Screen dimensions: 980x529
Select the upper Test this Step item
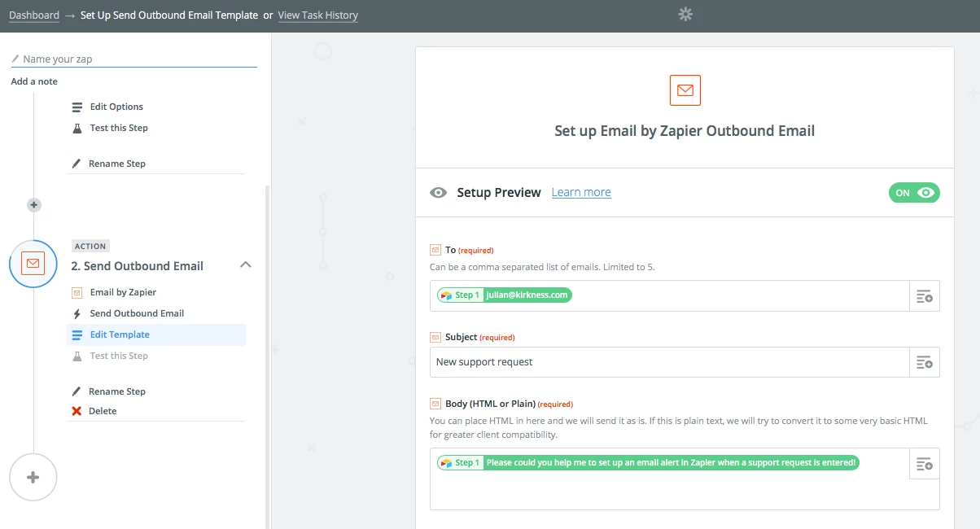[x=119, y=128]
